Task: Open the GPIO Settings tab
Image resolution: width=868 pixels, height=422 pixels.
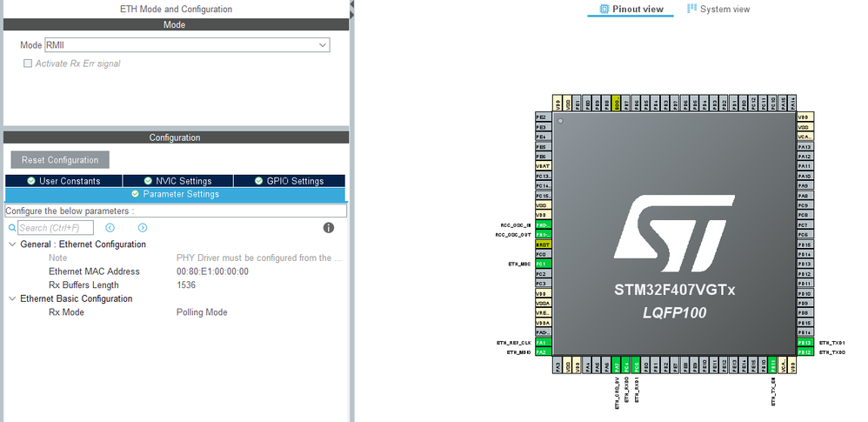Action: coord(289,181)
